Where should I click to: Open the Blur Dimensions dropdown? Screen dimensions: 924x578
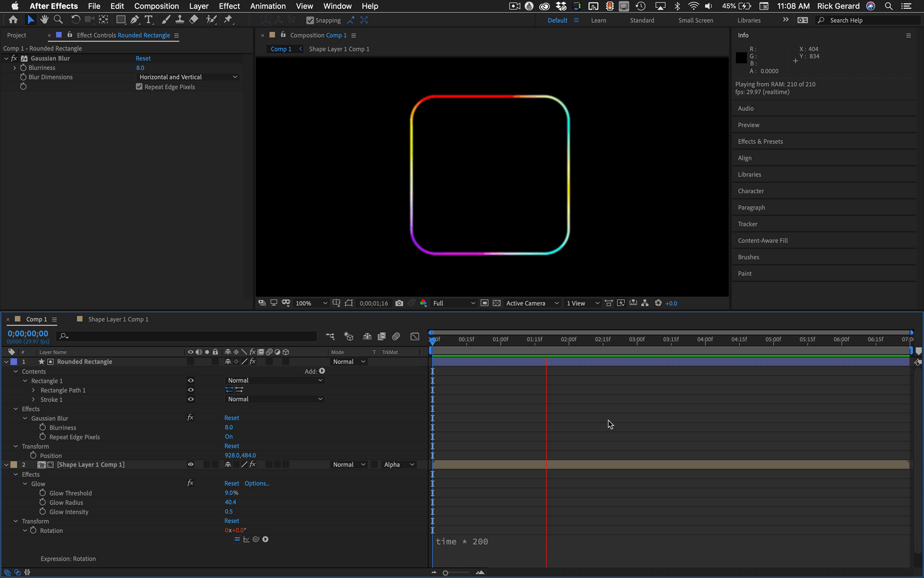188,77
